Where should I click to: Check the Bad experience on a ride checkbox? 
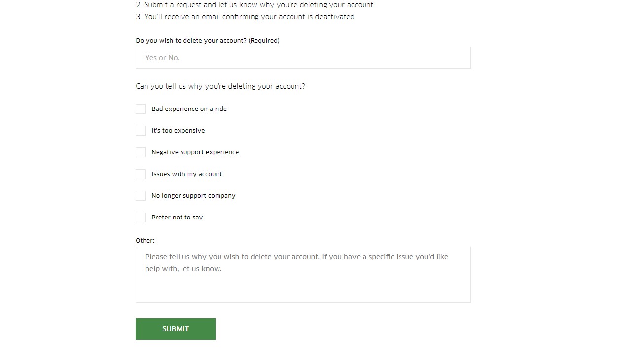(x=141, y=109)
